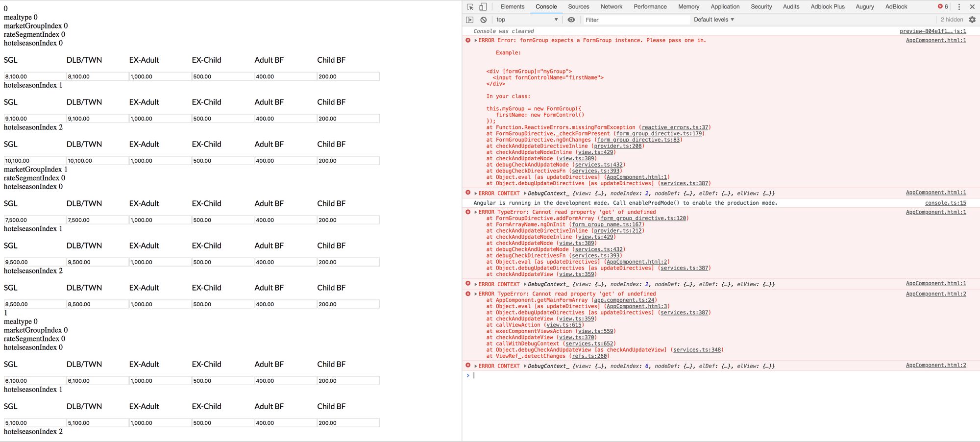
Task: Switch to the Network tab
Action: [x=611, y=7]
